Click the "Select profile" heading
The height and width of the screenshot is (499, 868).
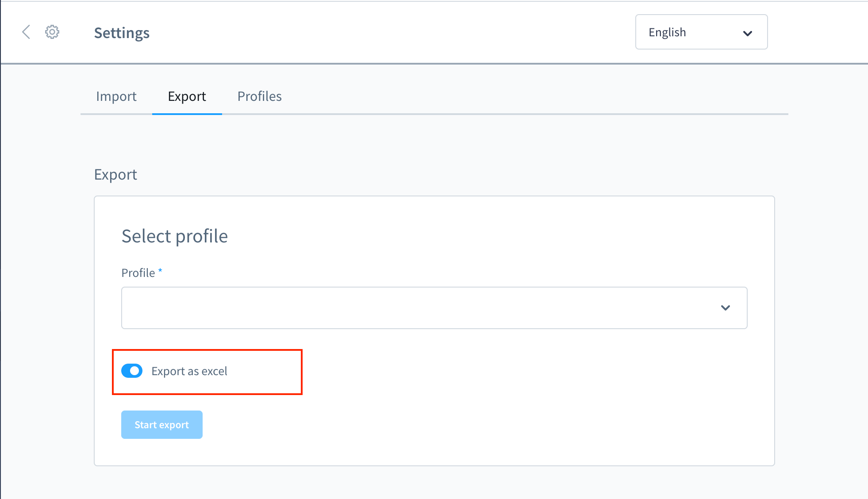(x=175, y=236)
